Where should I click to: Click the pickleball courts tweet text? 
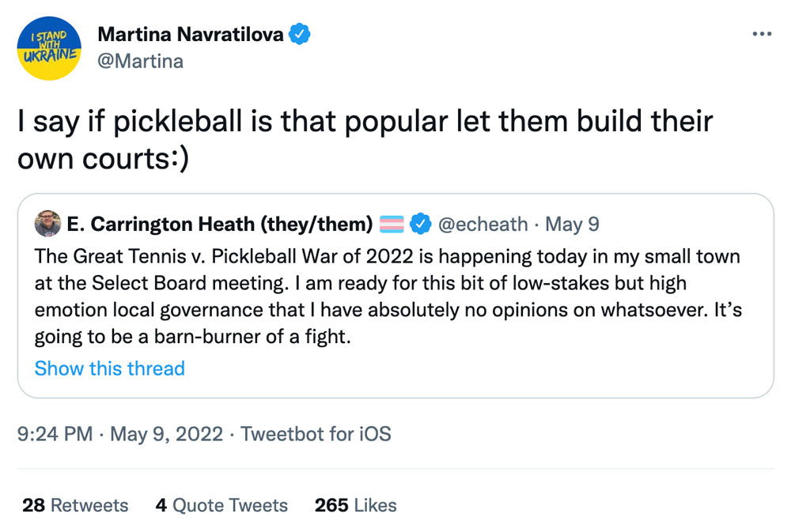365,139
